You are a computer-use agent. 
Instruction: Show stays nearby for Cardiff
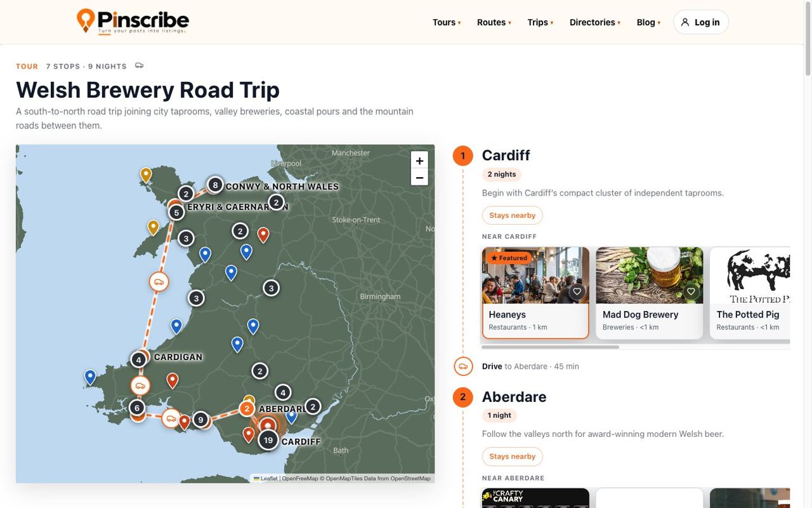[513, 215]
